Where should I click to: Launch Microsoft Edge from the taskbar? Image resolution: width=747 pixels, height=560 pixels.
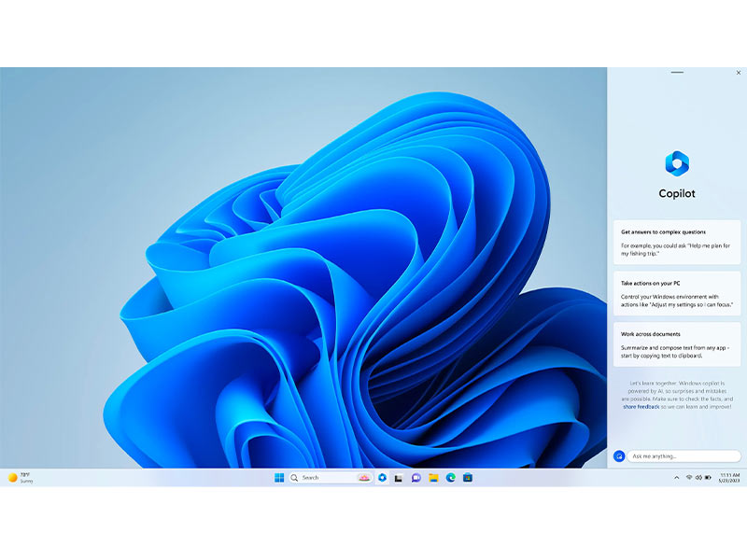click(x=451, y=478)
